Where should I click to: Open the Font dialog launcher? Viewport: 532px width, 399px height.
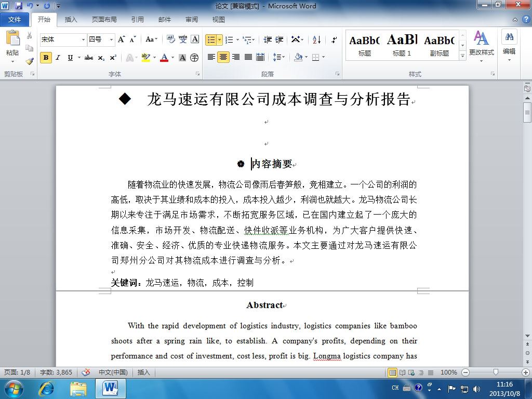[x=197, y=74]
